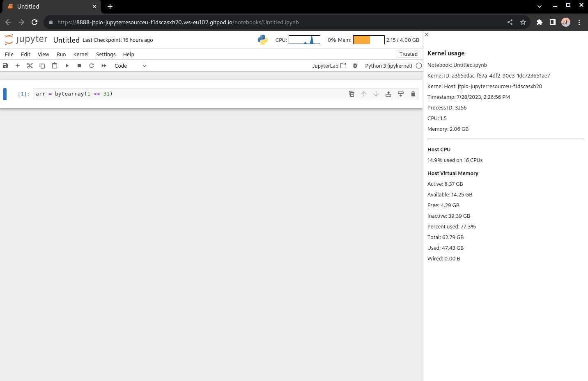Image resolution: width=588 pixels, height=381 pixels.
Task: Insert a new cell below via plus icon
Action: (x=18, y=66)
